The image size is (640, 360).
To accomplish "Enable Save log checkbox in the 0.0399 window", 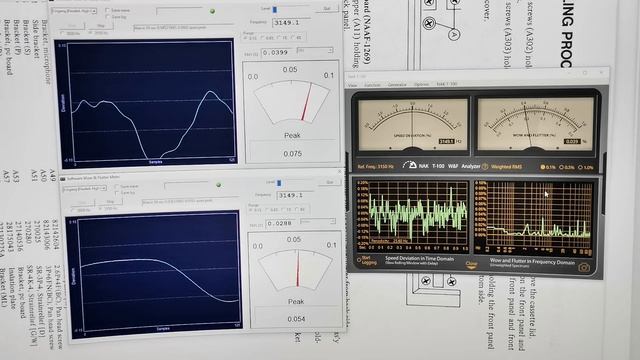I will point(107,17).
